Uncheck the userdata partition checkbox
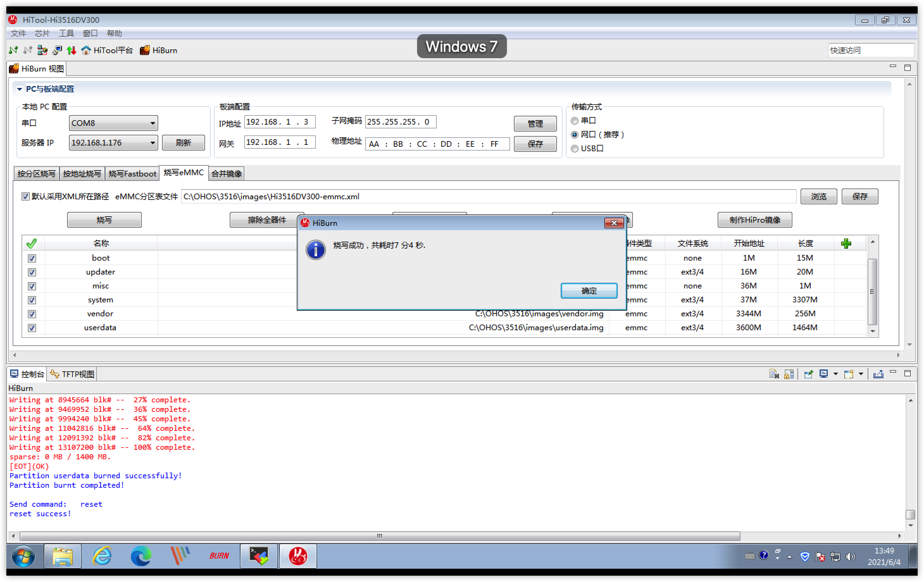Image resolution: width=924 pixels, height=582 pixels. point(32,328)
